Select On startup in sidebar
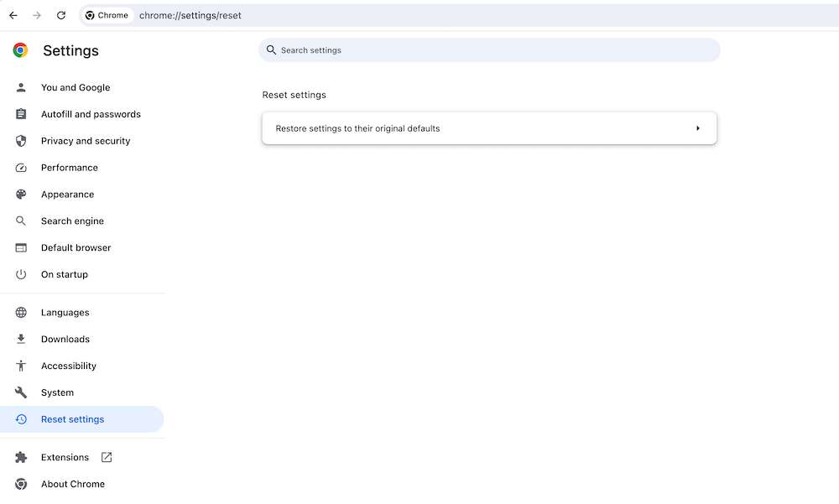Screen dimensions: 839x504 pos(65,275)
